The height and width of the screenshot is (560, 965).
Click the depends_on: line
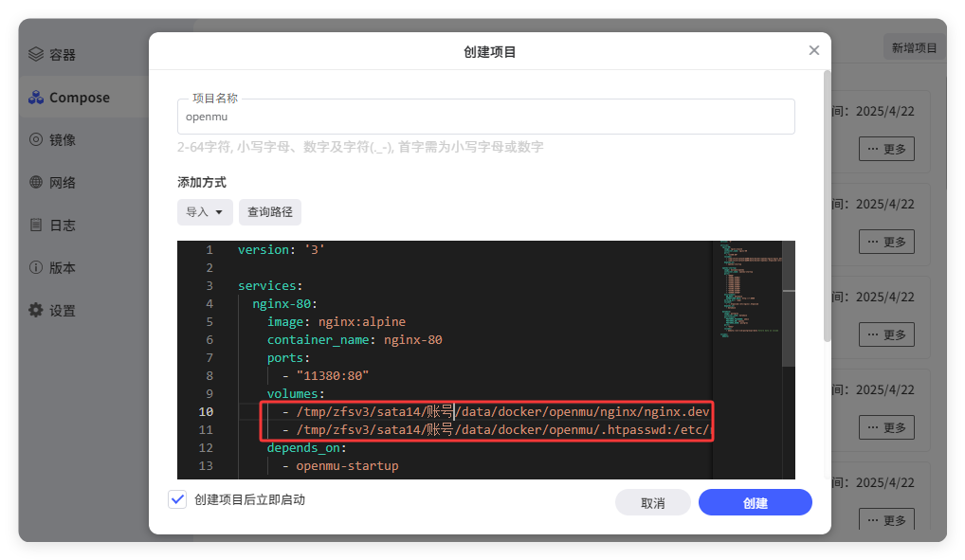click(306, 447)
